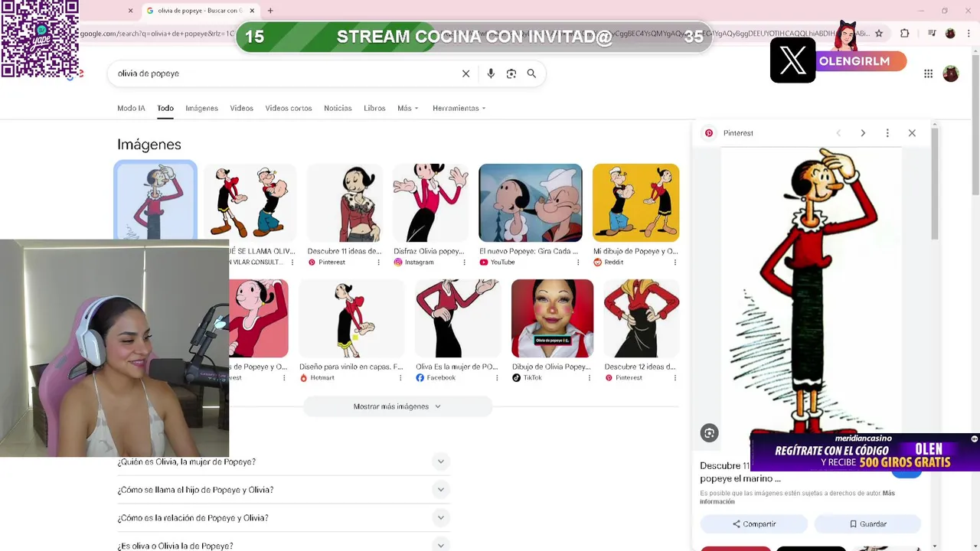
Task: Go to next image in preview panel
Action: [863, 133]
